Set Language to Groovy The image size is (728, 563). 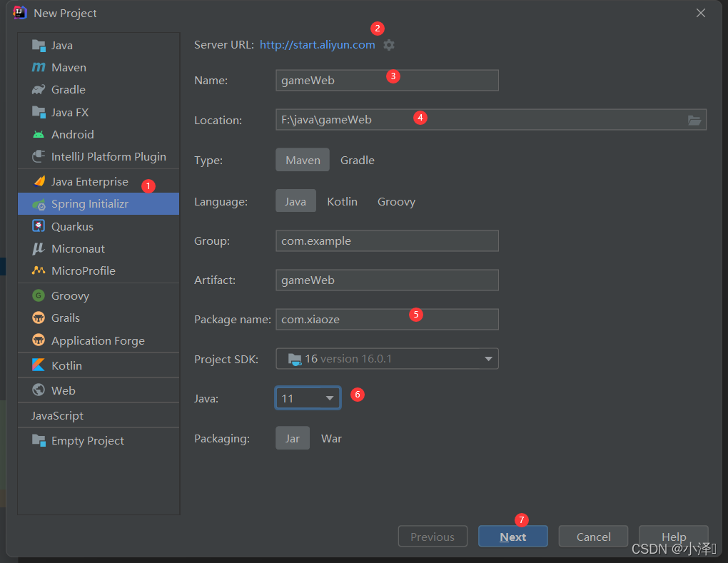click(x=396, y=201)
